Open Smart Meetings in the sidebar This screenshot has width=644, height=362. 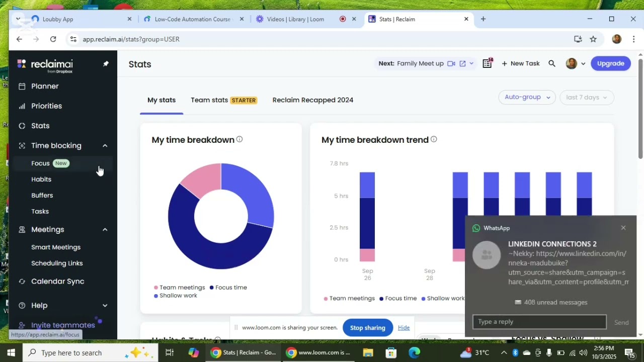click(x=56, y=247)
